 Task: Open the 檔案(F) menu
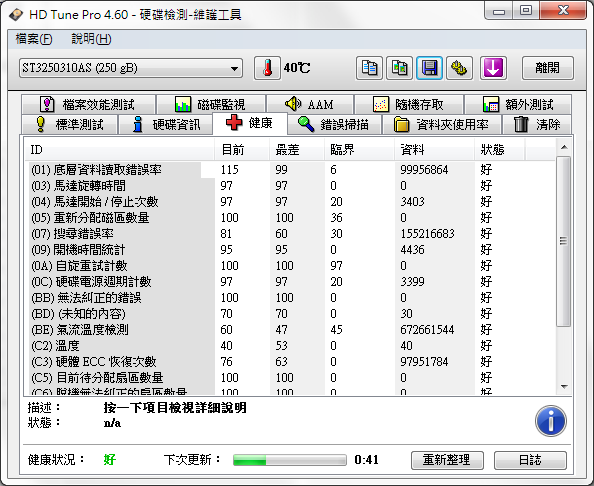[34, 39]
